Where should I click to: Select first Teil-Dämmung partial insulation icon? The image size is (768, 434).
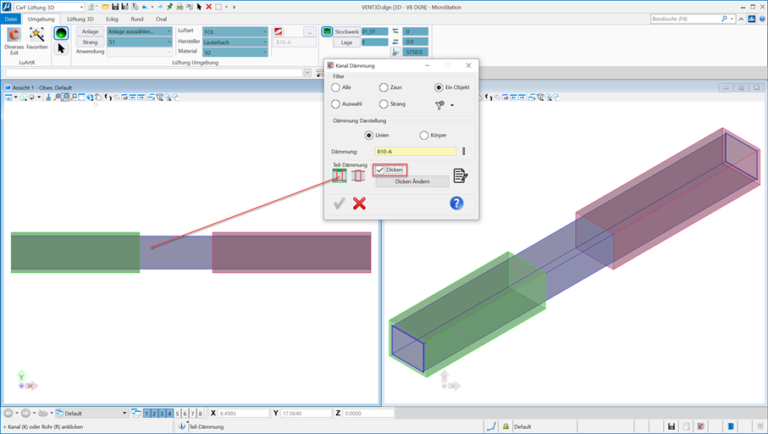click(339, 175)
